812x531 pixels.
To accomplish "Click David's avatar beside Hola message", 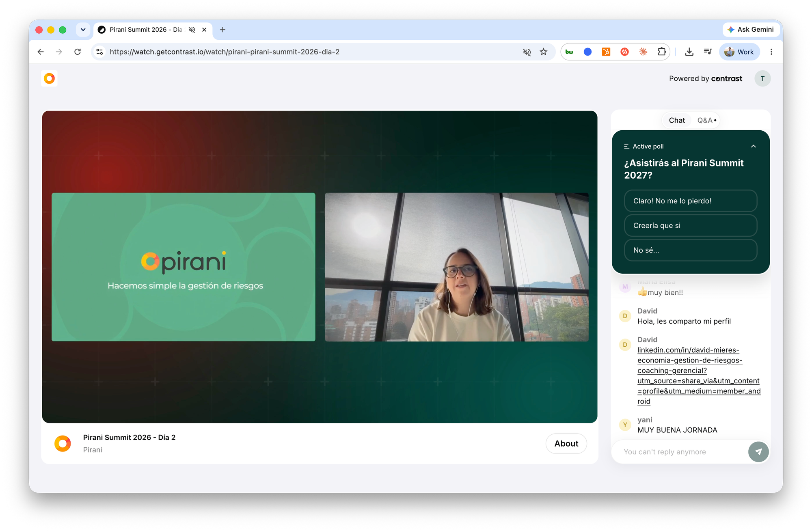I will 625,316.
